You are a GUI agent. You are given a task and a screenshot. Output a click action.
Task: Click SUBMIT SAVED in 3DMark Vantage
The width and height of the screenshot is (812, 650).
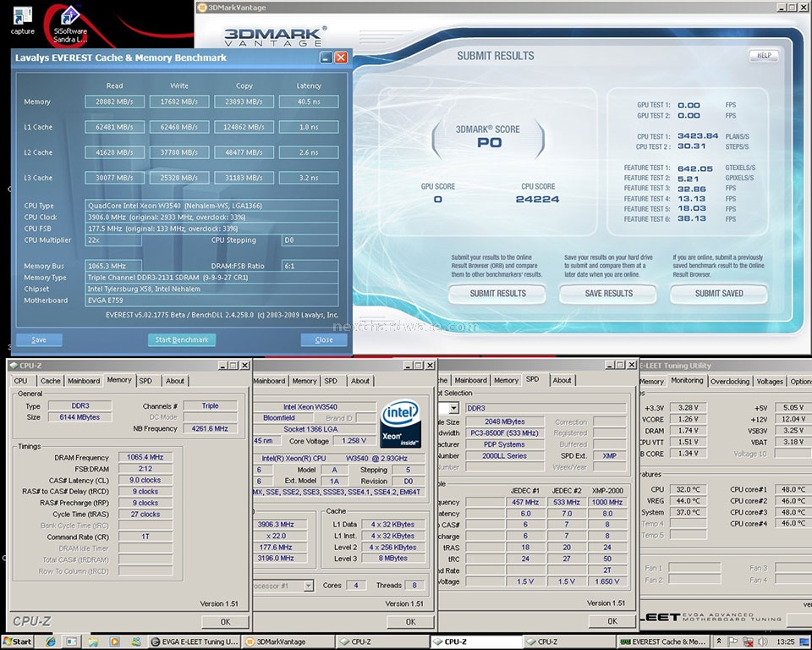click(719, 294)
